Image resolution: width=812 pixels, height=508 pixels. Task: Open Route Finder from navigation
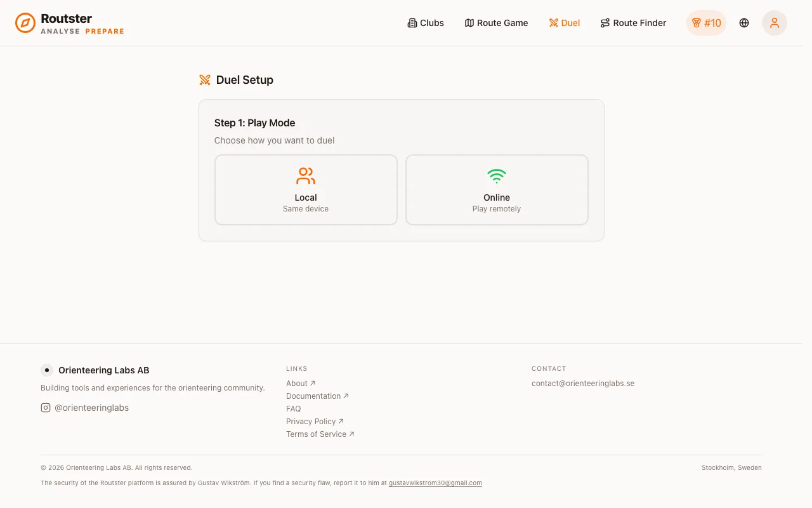633,23
